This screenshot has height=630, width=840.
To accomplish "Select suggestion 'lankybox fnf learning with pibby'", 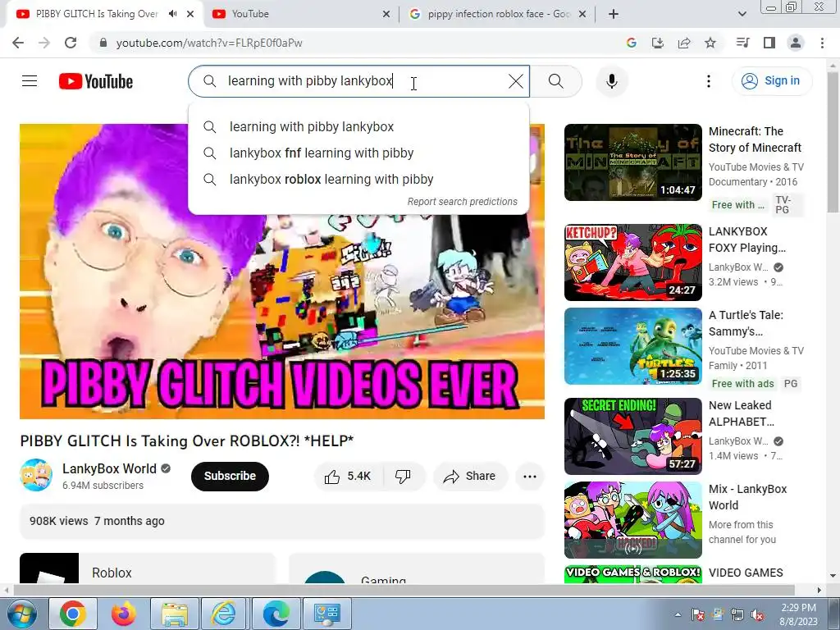I will click(358, 153).
